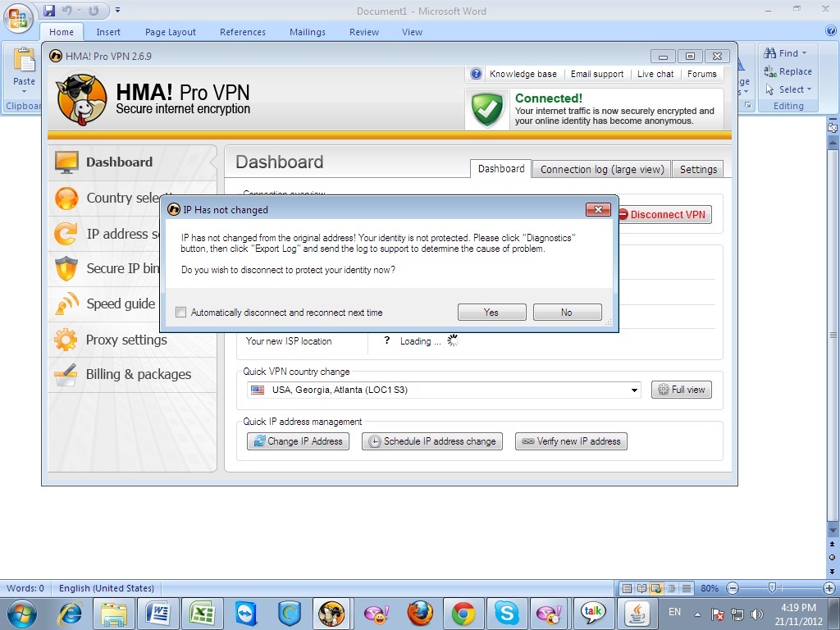Expand the Select dropdown in Word Editing group

click(x=809, y=89)
